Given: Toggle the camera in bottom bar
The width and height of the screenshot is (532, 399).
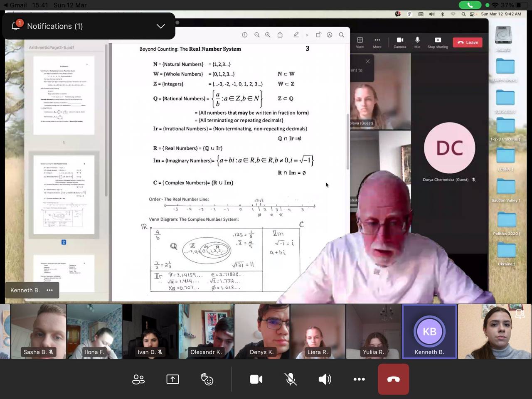Looking at the screenshot, I should tap(256, 379).
